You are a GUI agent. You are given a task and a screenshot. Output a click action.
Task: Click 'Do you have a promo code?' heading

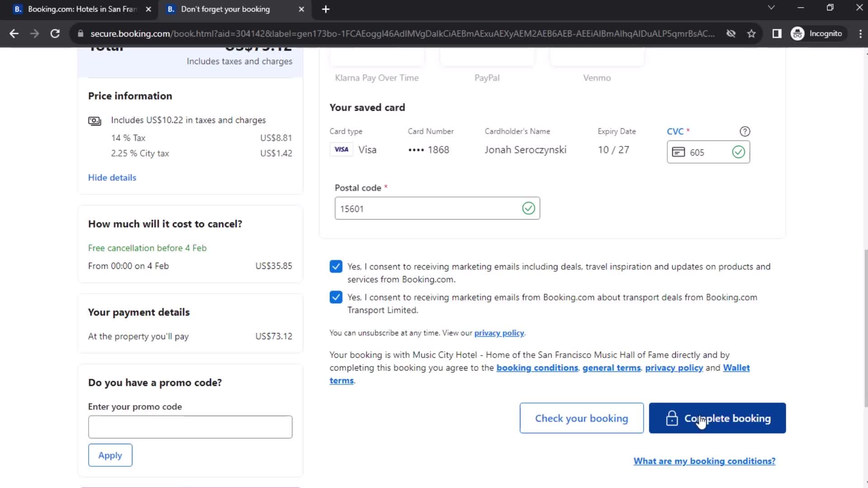[155, 382]
